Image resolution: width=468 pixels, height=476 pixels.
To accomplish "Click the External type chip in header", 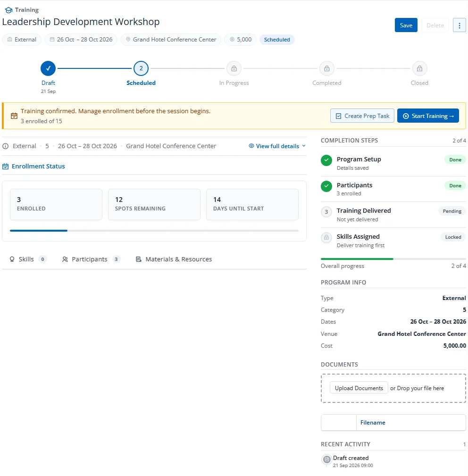I will [x=22, y=40].
